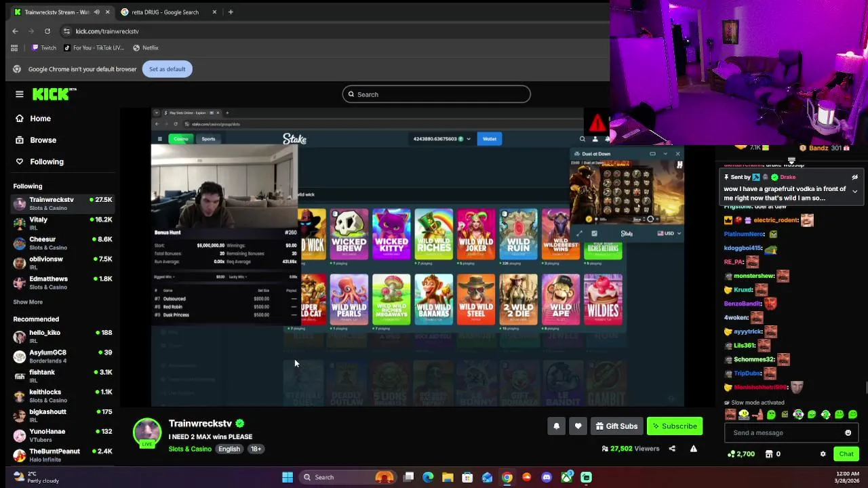Open the Netflix bookmark
868x488 pixels.
coord(146,48)
